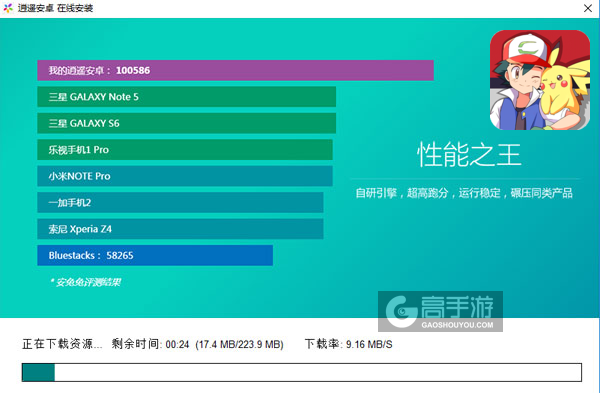Viewport: 600px width, 393px height.
Task: Click the 逍遥安卓 logo in title bar
Action: tap(8, 8)
